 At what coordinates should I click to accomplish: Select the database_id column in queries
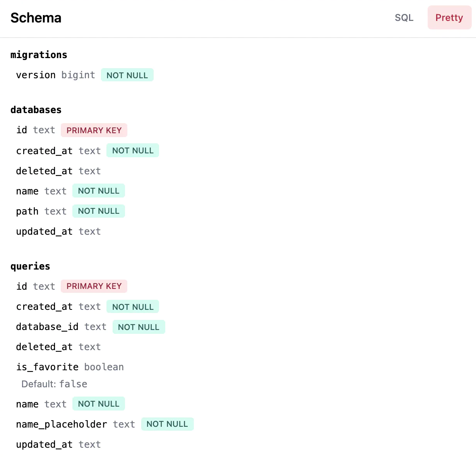47,326
